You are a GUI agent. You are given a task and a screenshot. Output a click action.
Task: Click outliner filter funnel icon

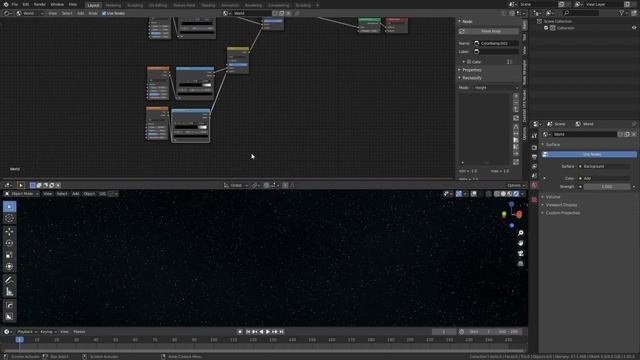coord(622,13)
